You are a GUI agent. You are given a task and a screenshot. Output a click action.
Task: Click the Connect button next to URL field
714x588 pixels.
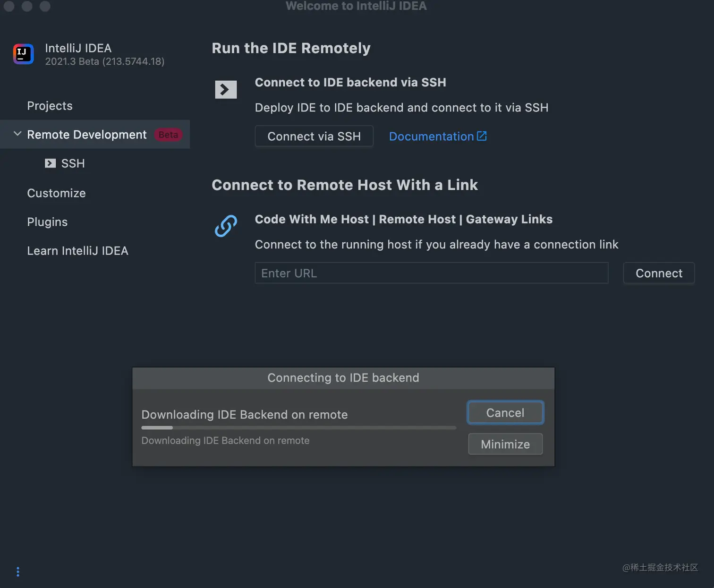tap(659, 273)
